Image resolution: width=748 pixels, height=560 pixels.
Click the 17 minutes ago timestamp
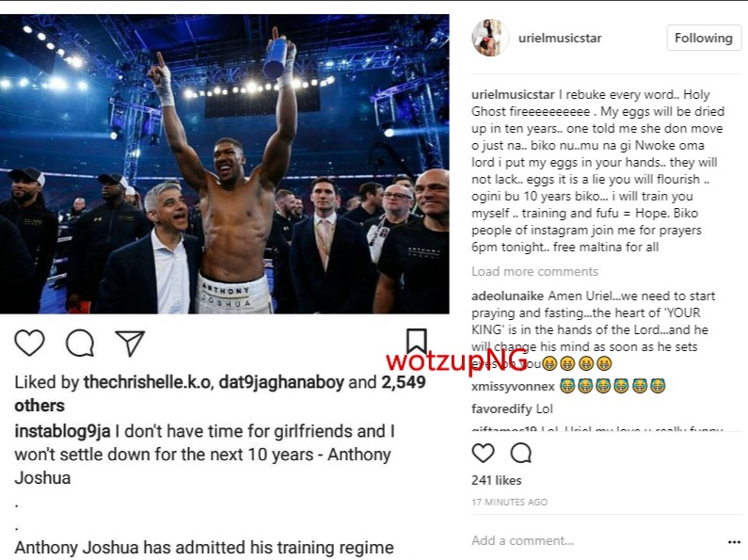pos(509,502)
